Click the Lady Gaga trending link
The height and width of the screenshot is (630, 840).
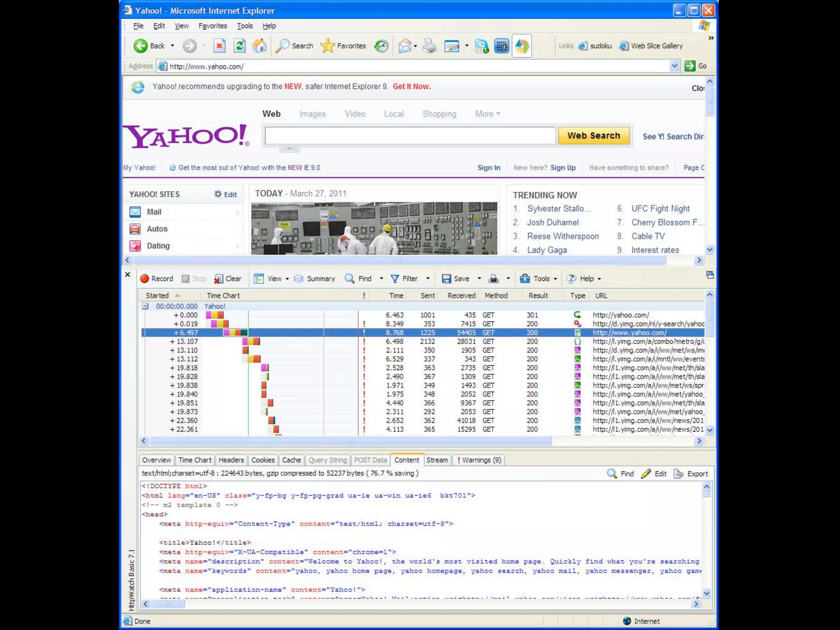pos(547,250)
